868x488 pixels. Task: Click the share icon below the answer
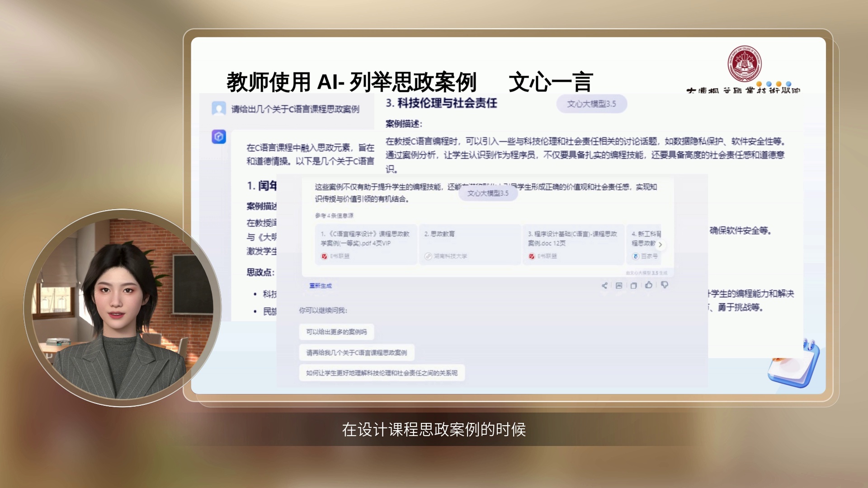tap(604, 286)
